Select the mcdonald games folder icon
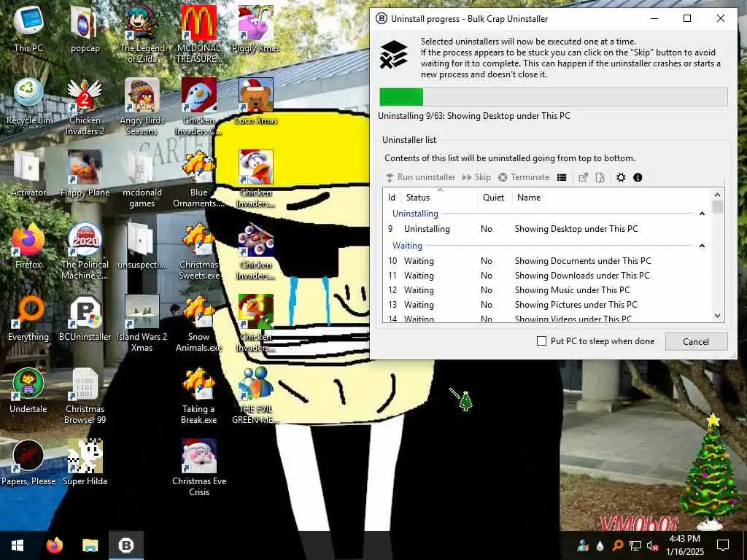 [x=142, y=179]
